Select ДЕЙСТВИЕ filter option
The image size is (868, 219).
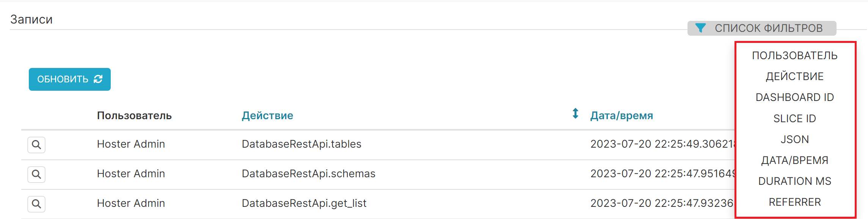pyautogui.click(x=795, y=76)
